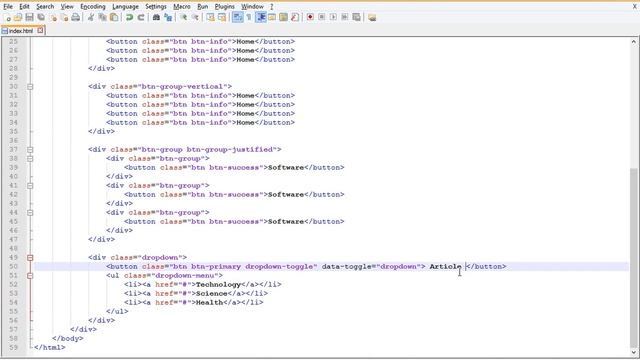Viewport: 640px width, 360px height.
Task: Toggle show all characters pilcrow icon
Action: pyautogui.click(x=249, y=18)
